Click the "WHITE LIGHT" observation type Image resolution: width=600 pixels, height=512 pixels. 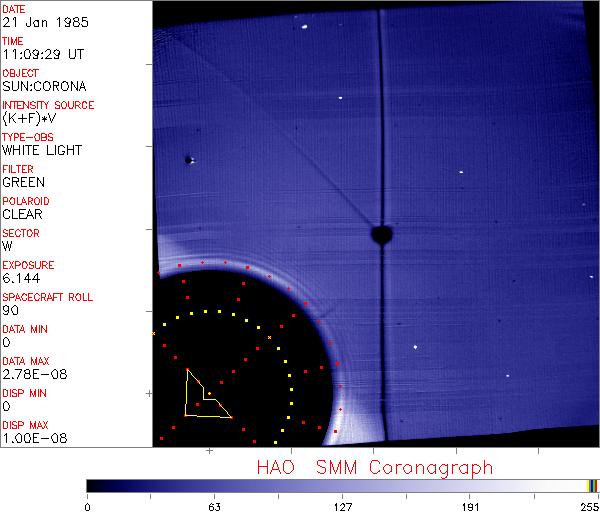pyautogui.click(x=42, y=150)
